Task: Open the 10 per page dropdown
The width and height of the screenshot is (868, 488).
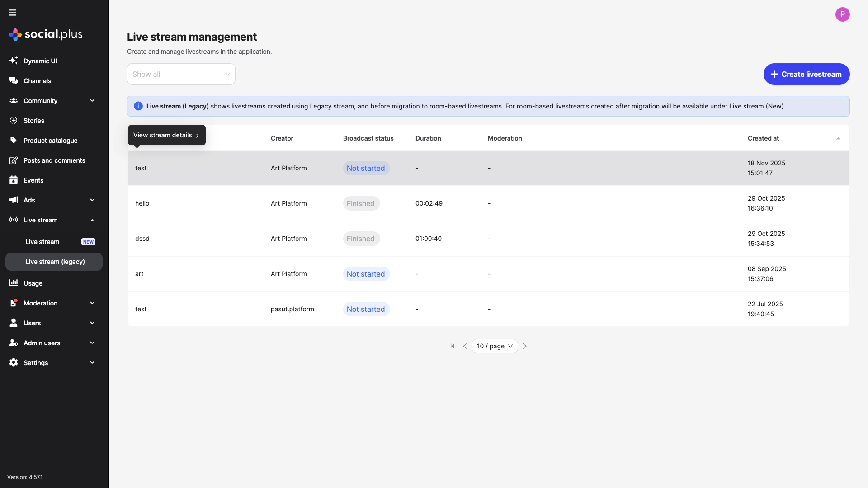Action: tap(495, 346)
